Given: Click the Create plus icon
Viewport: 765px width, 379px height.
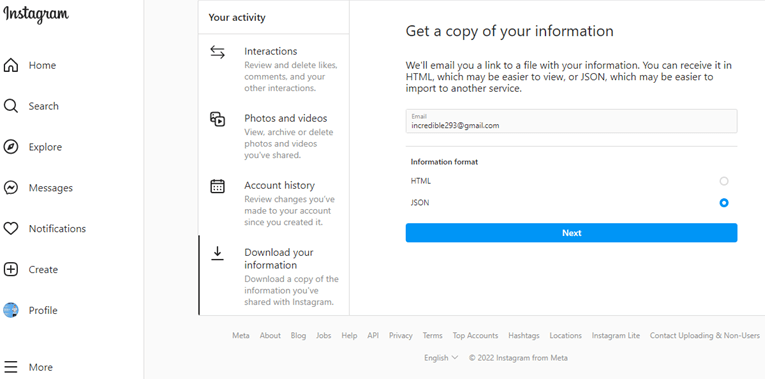Looking at the screenshot, I should pos(11,269).
